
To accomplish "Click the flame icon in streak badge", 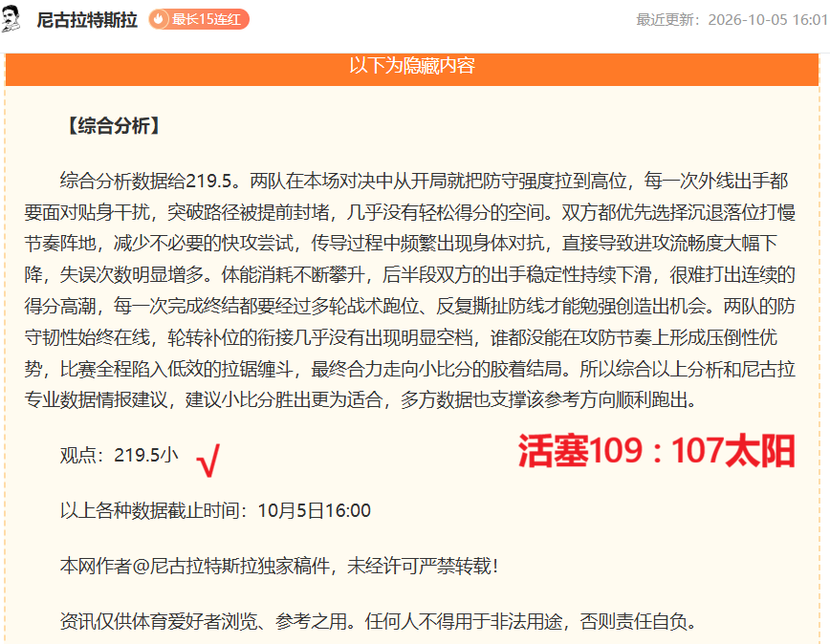I will pyautogui.click(x=158, y=19).
